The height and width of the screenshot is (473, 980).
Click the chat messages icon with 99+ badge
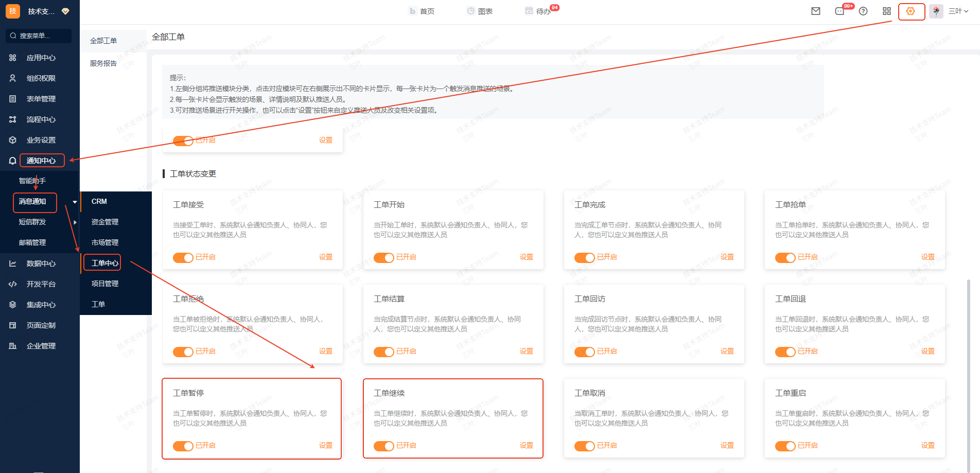coord(839,11)
